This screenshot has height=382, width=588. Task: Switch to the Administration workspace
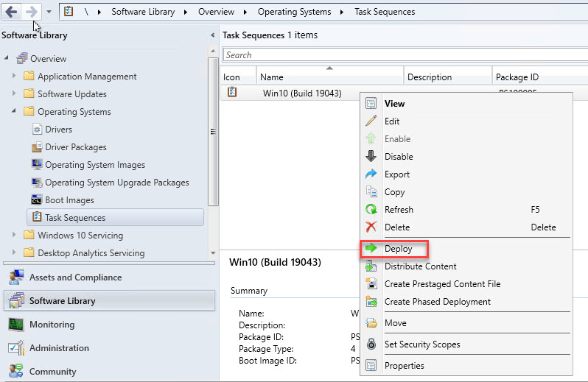pos(59,348)
